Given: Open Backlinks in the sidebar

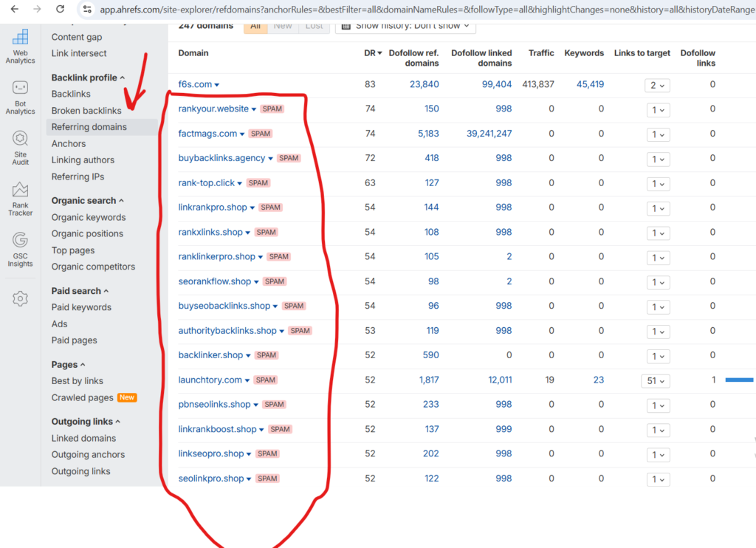Looking at the screenshot, I should click(x=71, y=94).
